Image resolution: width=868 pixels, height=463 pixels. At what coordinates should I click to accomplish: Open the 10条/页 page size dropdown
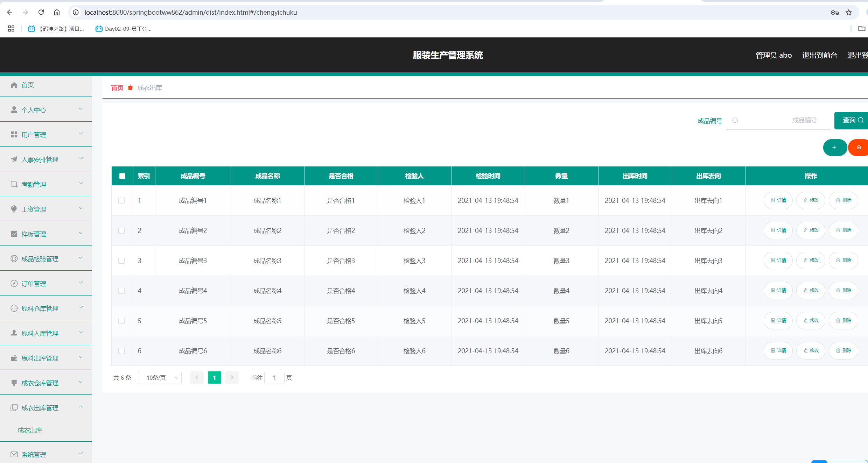click(160, 378)
